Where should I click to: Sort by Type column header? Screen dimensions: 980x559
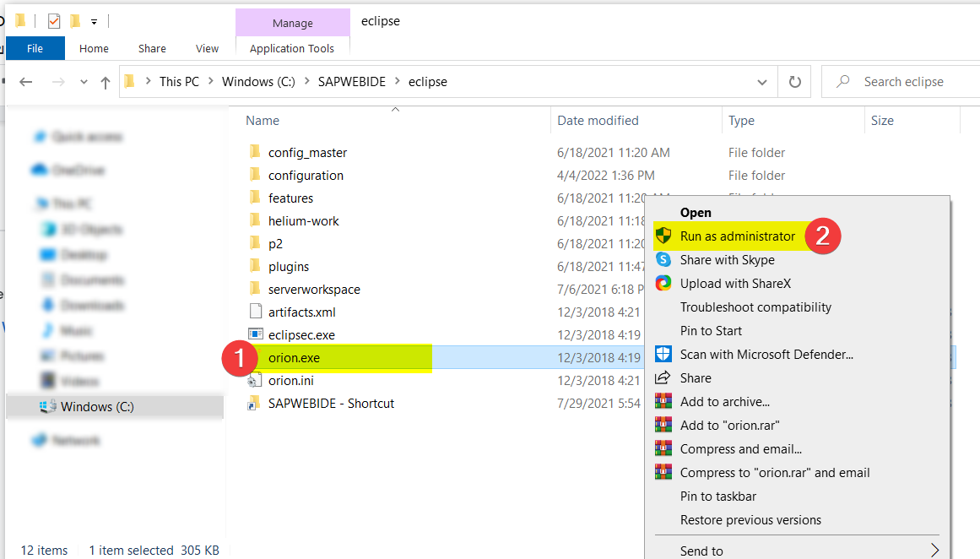(x=741, y=121)
